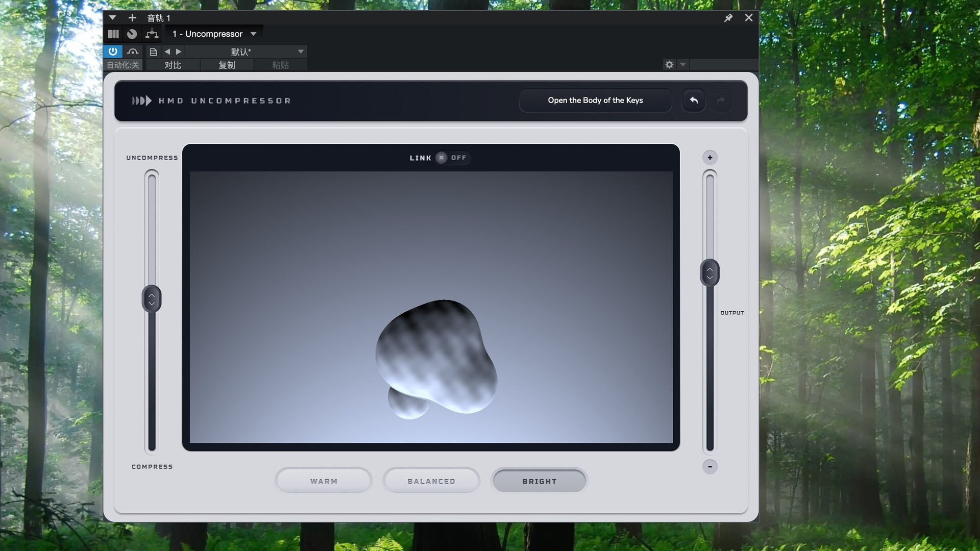Viewport: 980px width, 551px height.
Task: Click the arch-shaped icon beside power
Action: coord(133,52)
